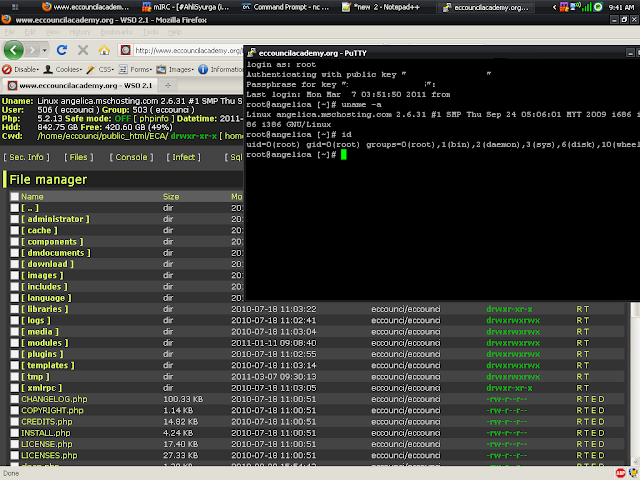Open the Bookmarks menu
640x480 pixels.
pos(115,33)
